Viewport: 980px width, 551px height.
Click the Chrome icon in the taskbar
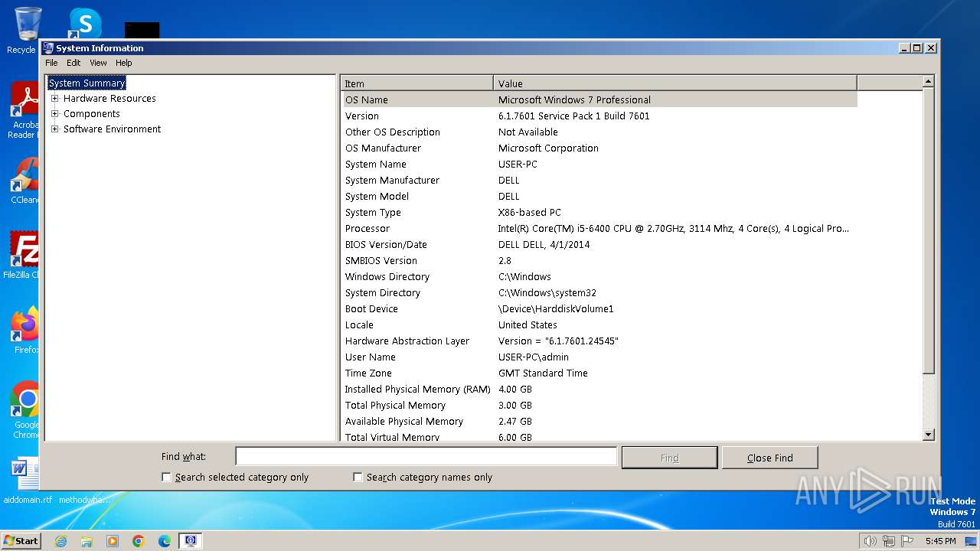point(139,541)
